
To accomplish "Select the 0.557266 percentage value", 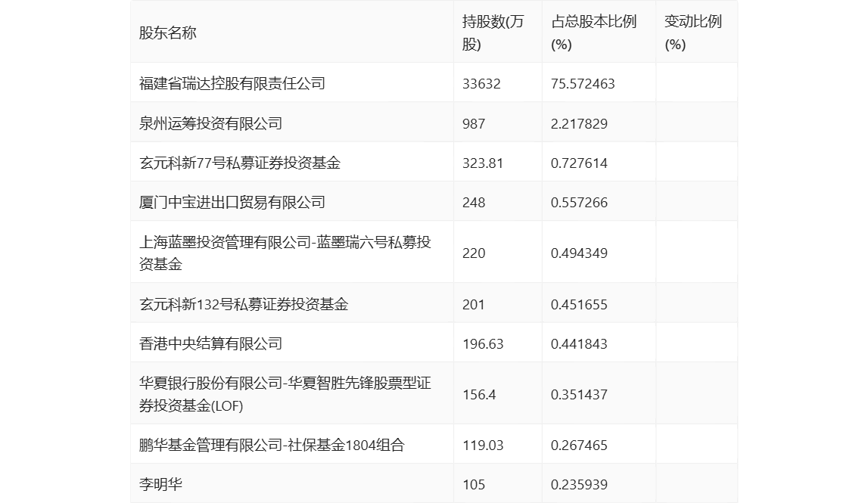I will pyautogui.click(x=579, y=203).
